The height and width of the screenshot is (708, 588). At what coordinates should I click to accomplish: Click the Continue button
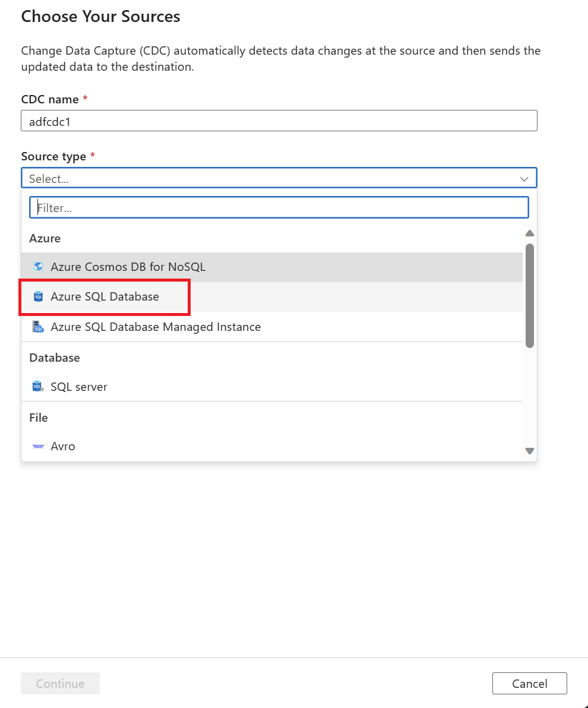[60, 683]
